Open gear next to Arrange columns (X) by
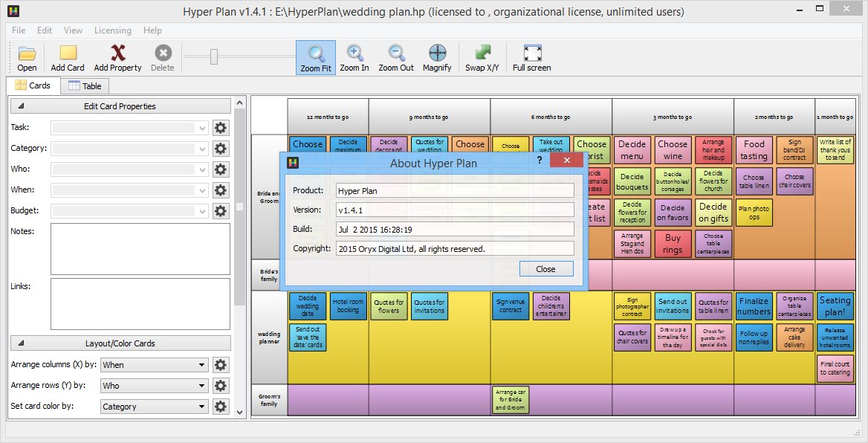Image resolution: width=868 pixels, height=443 pixels. pos(221,365)
